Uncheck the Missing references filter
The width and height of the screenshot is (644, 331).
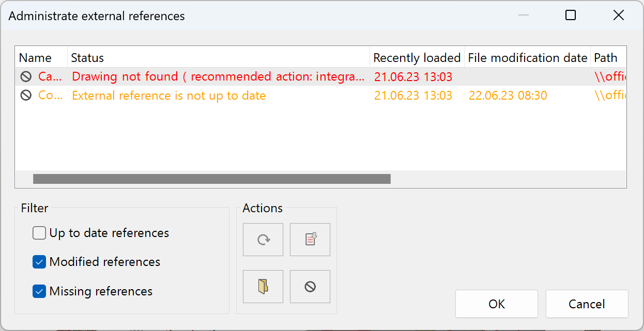pos(39,292)
